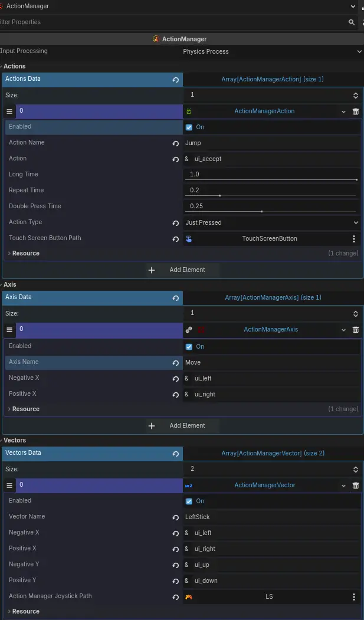Revert the Action Type property to default

175,222
